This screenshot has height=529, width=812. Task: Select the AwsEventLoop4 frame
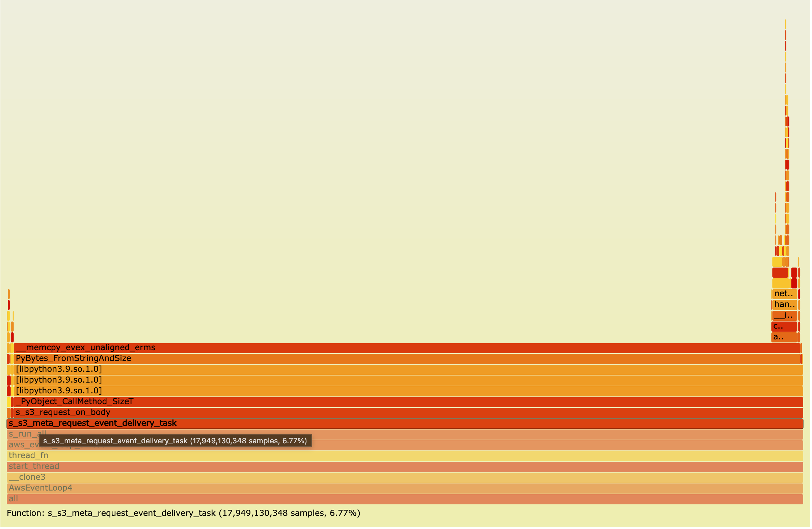click(x=409, y=488)
